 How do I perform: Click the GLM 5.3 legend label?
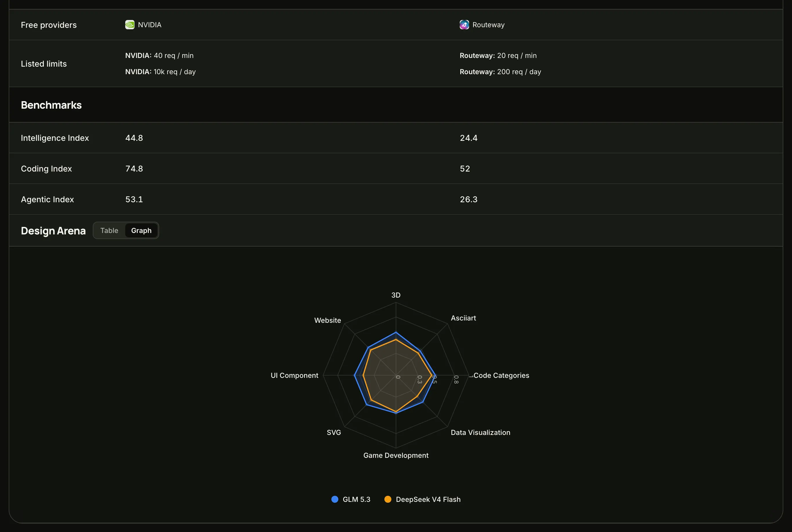tap(357, 500)
